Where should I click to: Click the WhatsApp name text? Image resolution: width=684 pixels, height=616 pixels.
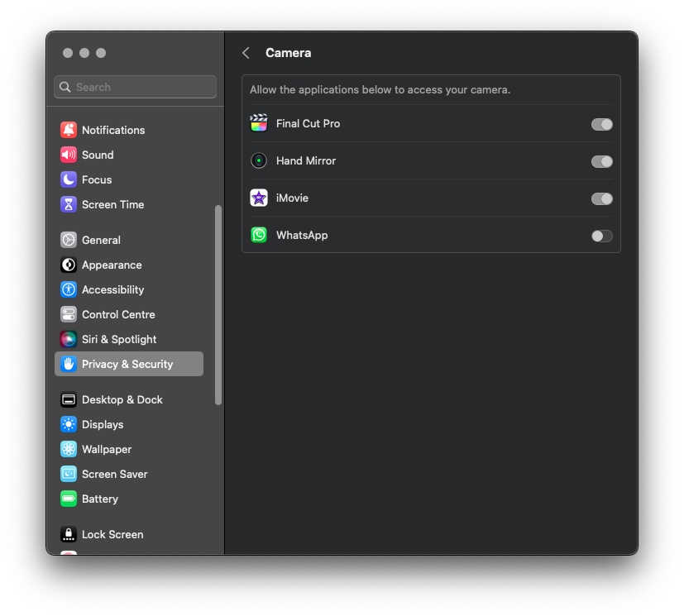coord(302,235)
